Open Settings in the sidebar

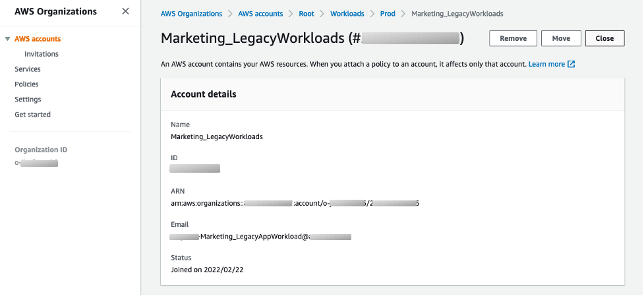click(x=28, y=100)
